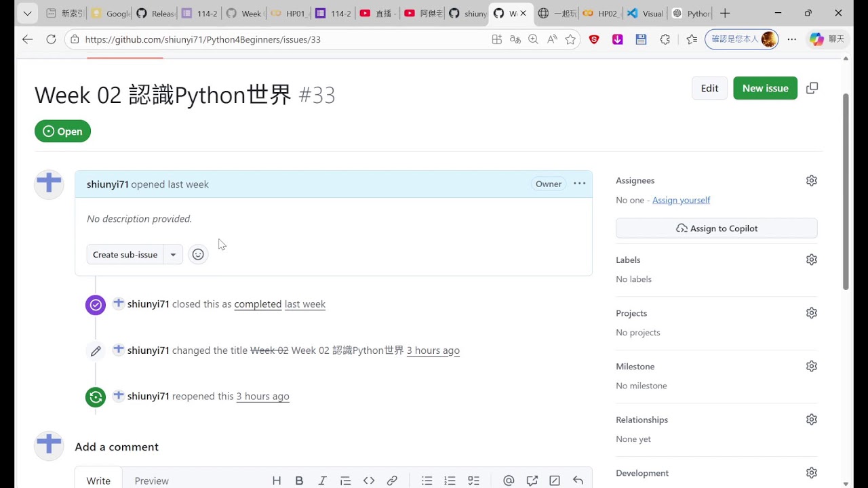Switch to the Preview tab
The height and width of the screenshot is (488, 868).
coord(151,481)
